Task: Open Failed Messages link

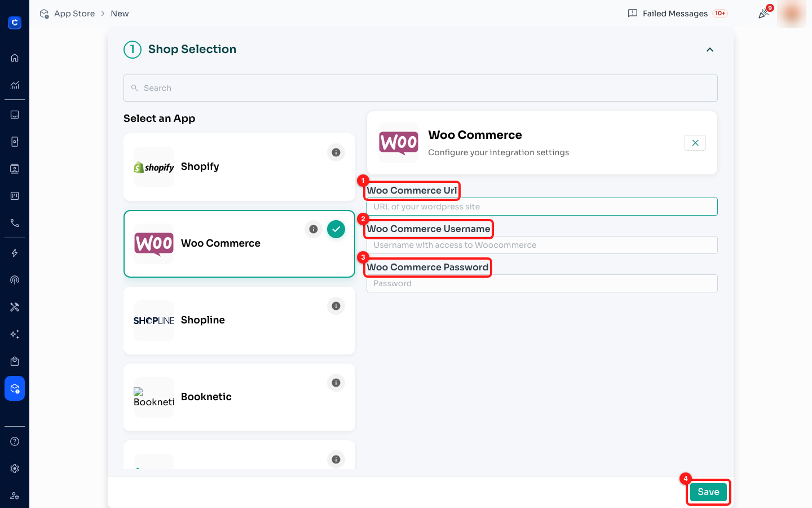Action: [x=675, y=14]
